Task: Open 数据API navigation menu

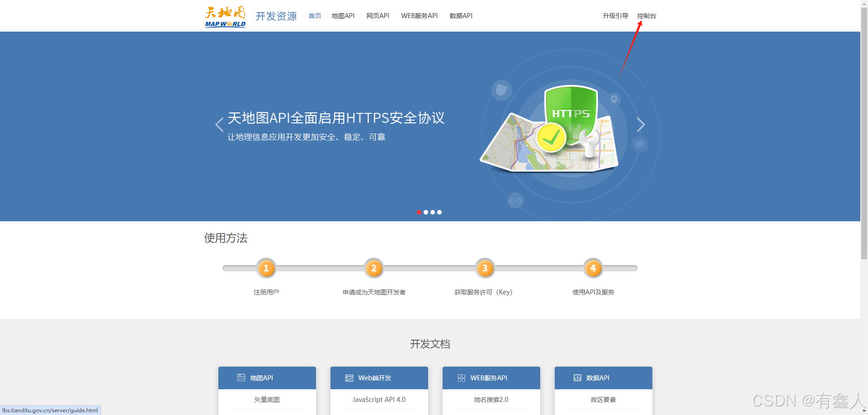Action: 461,16
